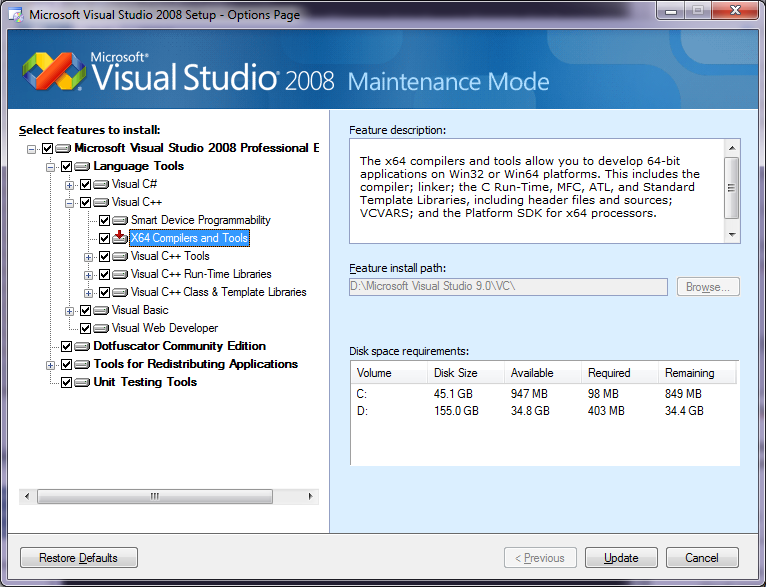Click the feature description scroll down arrow
Viewport: 766px width, 587px height.
pyautogui.click(x=732, y=235)
